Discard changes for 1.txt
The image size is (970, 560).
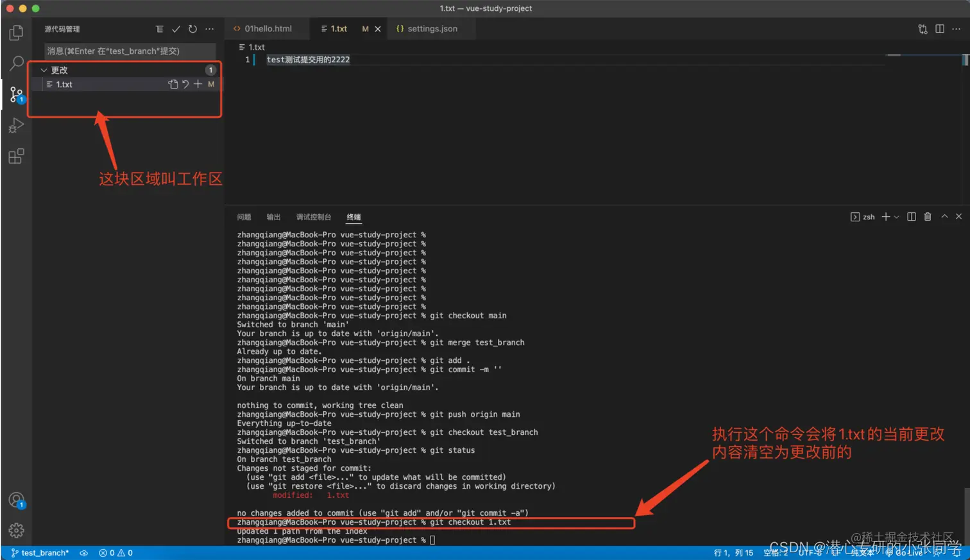(185, 84)
